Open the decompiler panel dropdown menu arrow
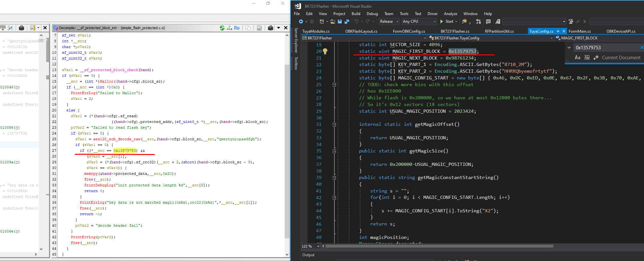Image resolution: width=644 pixels, height=261 pixels. pyautogui.click(x=279, y=28)
